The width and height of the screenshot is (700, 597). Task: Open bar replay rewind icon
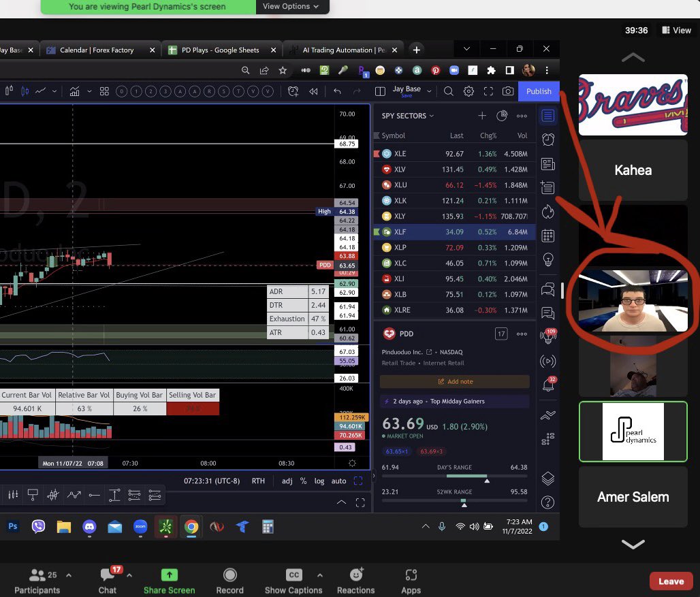tap(313, 91)
